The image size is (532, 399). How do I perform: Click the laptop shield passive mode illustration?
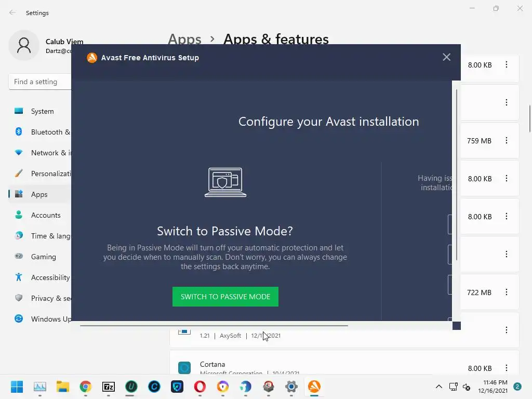(x=225, y=182)
